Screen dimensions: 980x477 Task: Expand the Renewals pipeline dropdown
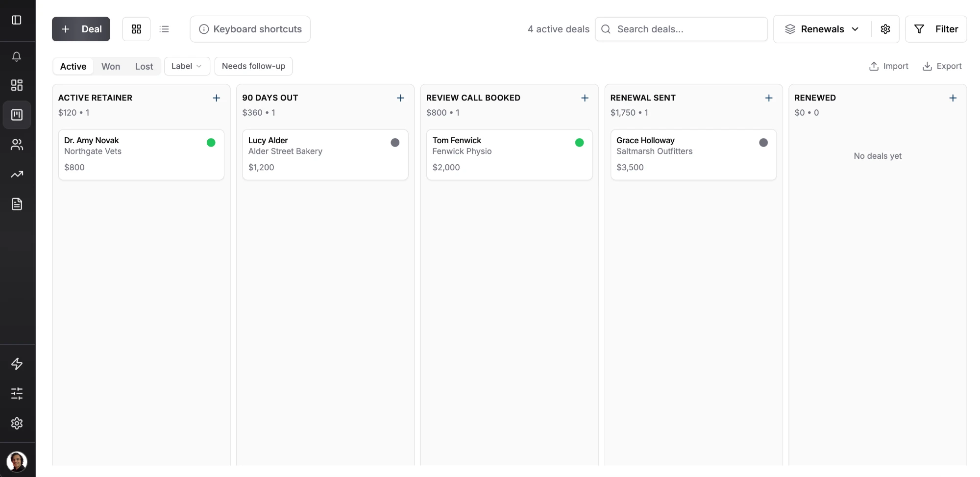(x=822, y=29)
